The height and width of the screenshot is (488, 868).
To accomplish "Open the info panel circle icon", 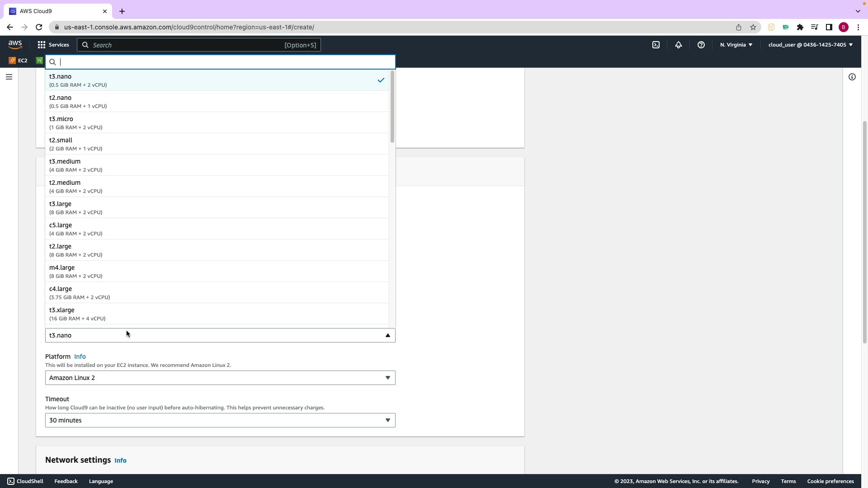I will click(x=852, y=77).
